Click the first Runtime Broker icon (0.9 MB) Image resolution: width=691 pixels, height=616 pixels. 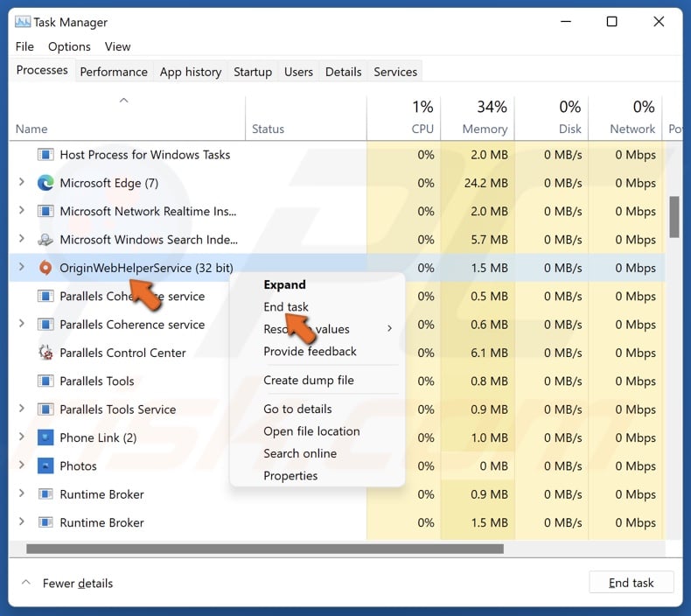coord(45,493)
